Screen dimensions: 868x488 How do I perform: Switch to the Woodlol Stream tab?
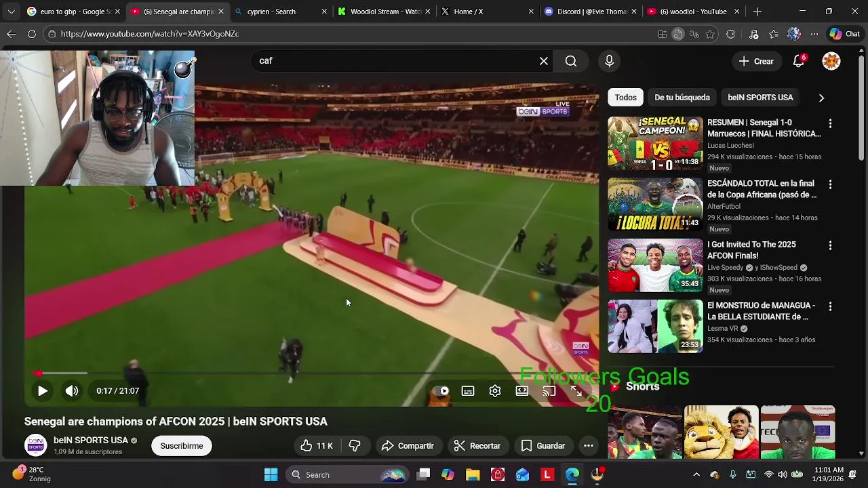click(x=383, y=12)
